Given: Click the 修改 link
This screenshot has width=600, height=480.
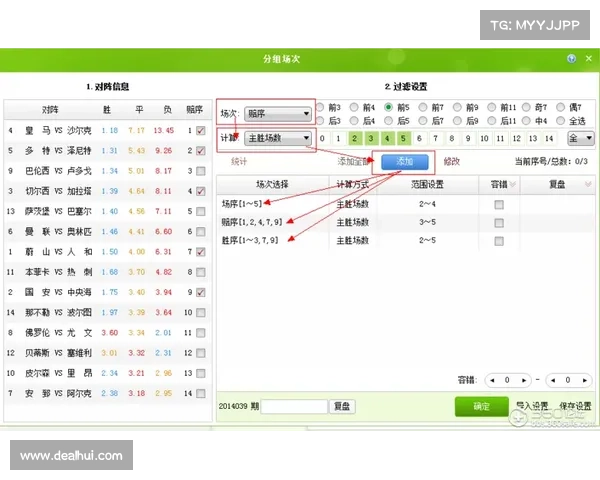Looking at the screenshot, I should pyautogui.click(x=452, y=161).
